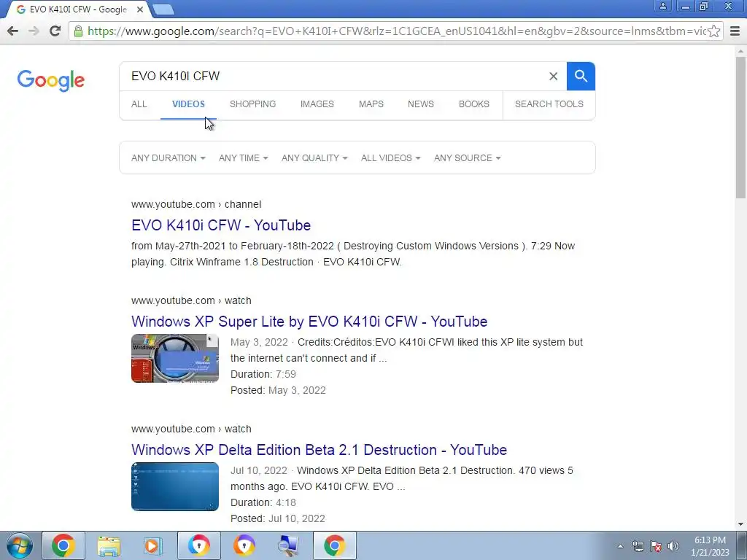The width and height of the screenshot is (747, 560).
Task: Open Windows XP Super Lite video result
Action: tap(309, 322)
